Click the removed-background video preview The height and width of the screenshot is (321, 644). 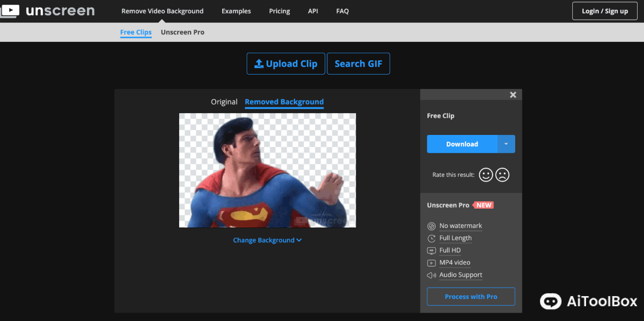(x=267, y=170)
